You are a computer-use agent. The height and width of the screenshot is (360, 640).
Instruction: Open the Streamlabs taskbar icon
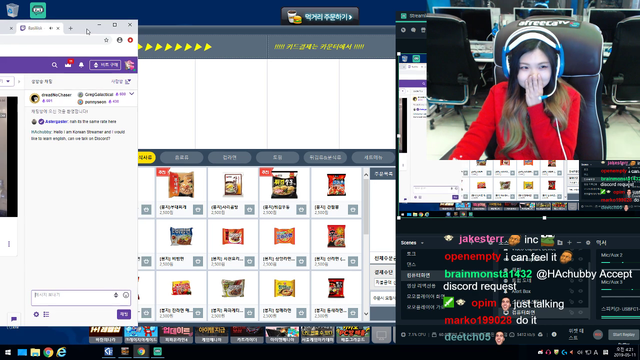pos(158,351)
